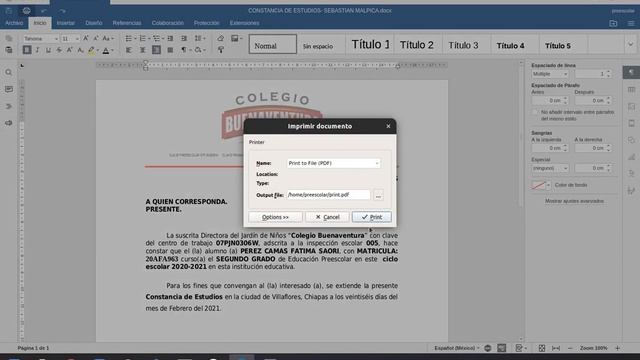The width and height of the screenshot is (640, 360).
Task: Click the yellow Highlight color icon
Action: (x=91, y=50)
